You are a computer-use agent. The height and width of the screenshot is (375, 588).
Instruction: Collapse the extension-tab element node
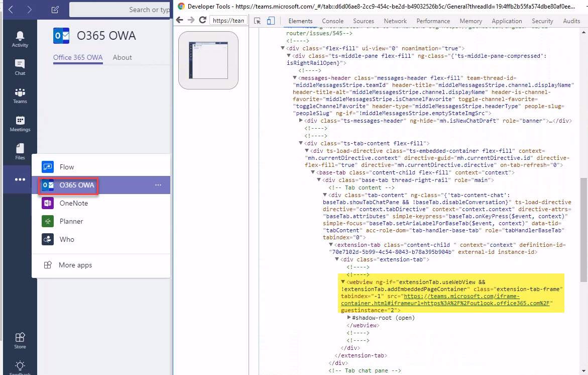tap(331, 245)
